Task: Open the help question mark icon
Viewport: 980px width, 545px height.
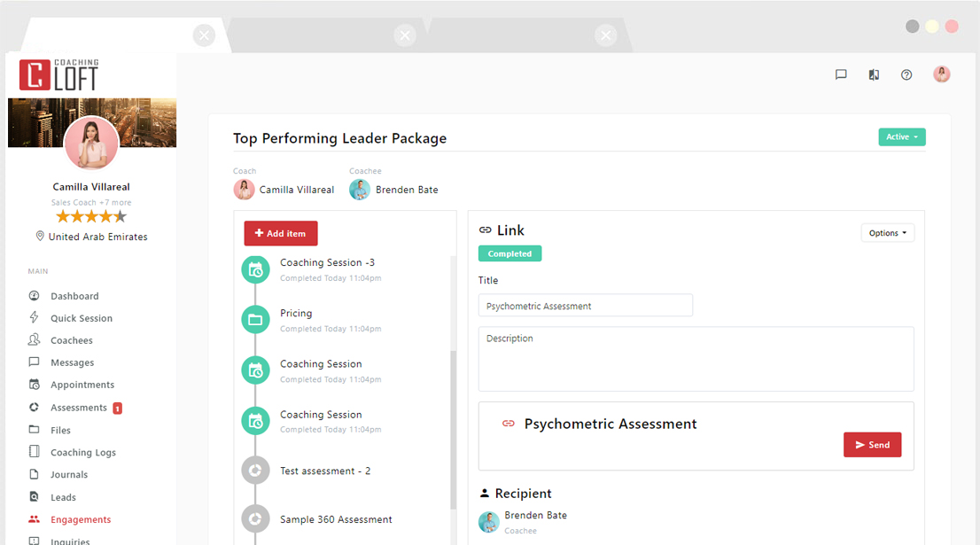Action: 906,74
